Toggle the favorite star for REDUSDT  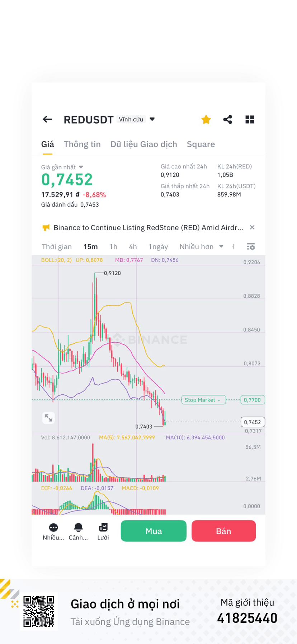(206, 119)
